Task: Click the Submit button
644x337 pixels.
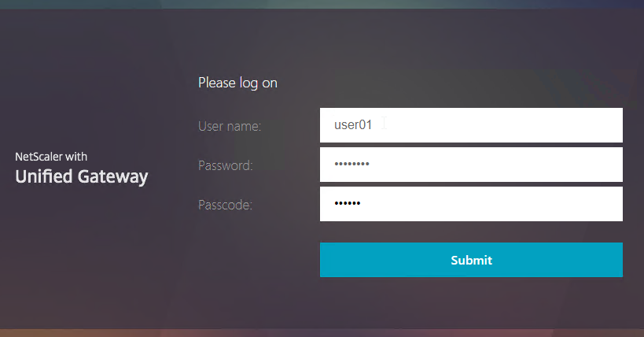Action: 471,260
